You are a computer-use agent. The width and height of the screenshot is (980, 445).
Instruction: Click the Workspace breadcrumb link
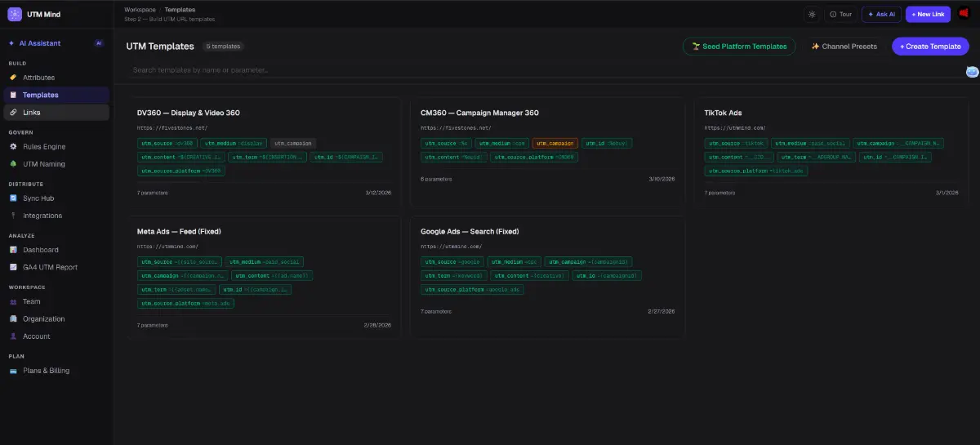tap(140, 10)
